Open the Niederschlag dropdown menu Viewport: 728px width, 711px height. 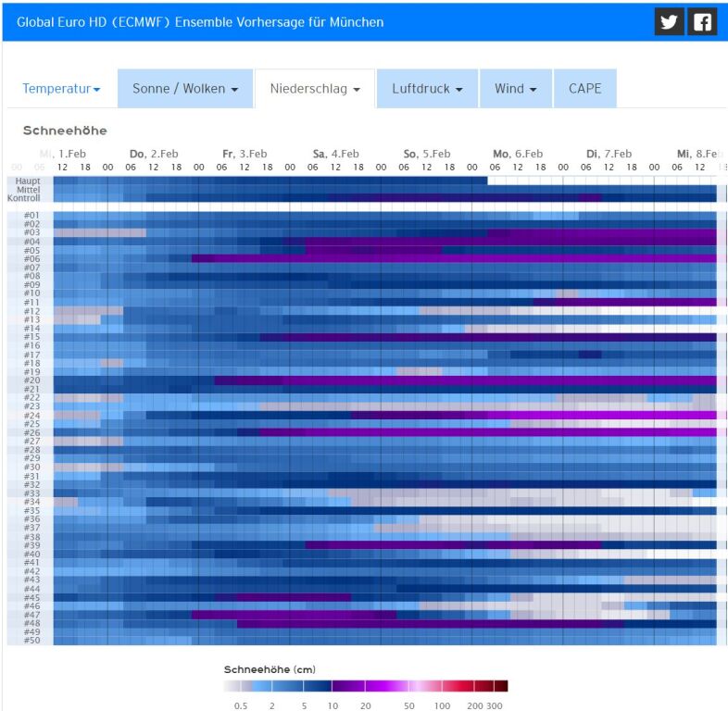pyautogui.click(x=315, y=89)
